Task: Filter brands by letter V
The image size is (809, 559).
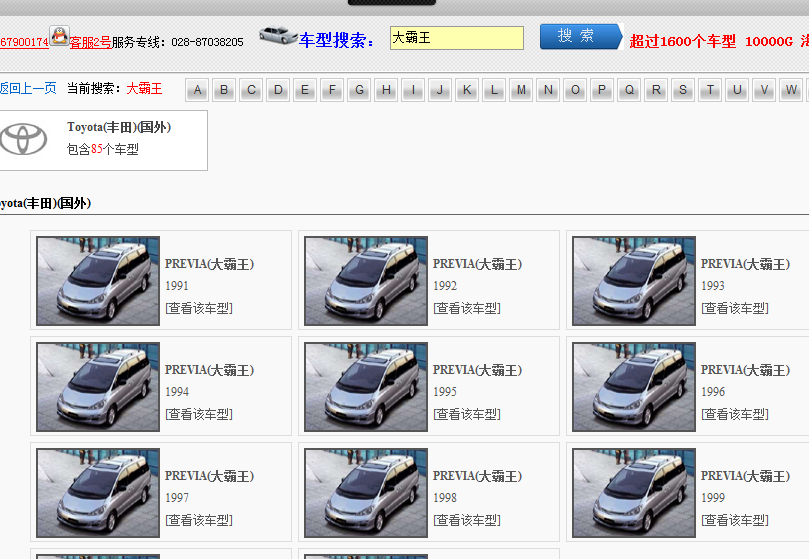Action: (764, 90)
